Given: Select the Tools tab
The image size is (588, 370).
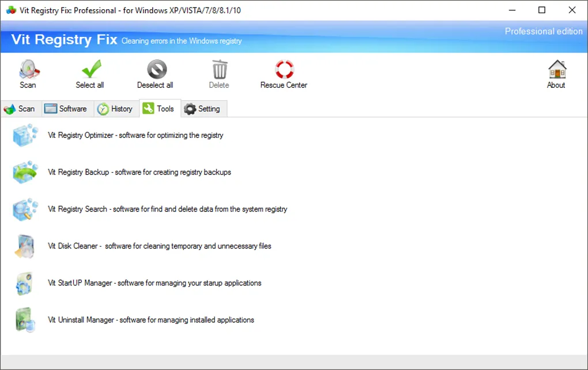Looking at the screenshot, I should pyautogui.click(x=160, y=108).
